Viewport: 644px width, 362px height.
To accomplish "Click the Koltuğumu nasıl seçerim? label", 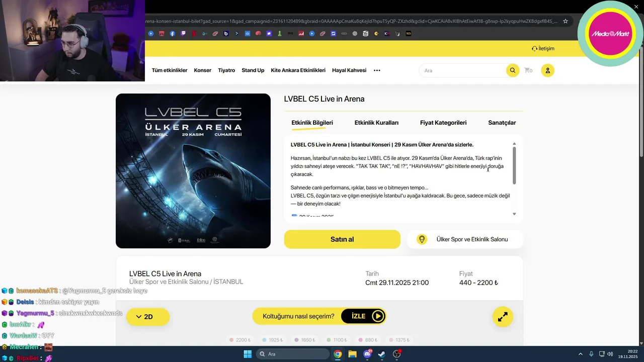I will (x=298, y=316).
